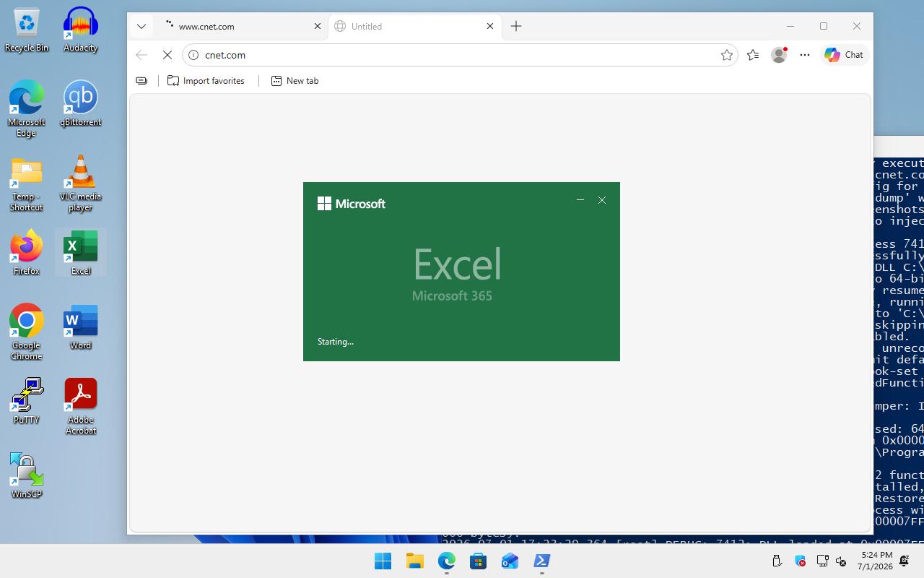Image resolution: width=924 pixels, height=578 pixels.
Task: Close the Untitled tab
Action: point(490,26)
